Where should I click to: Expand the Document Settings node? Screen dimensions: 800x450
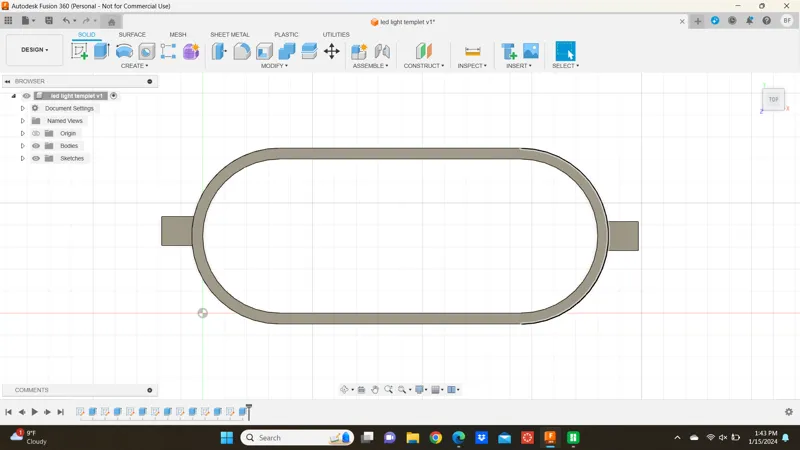point(22,109)
